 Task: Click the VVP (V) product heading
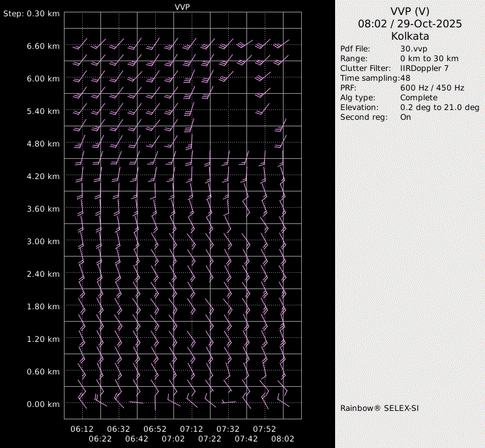[x=410, y=11]
